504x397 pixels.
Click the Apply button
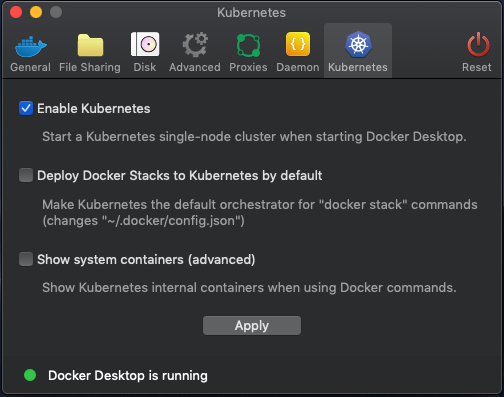[252, 325]
